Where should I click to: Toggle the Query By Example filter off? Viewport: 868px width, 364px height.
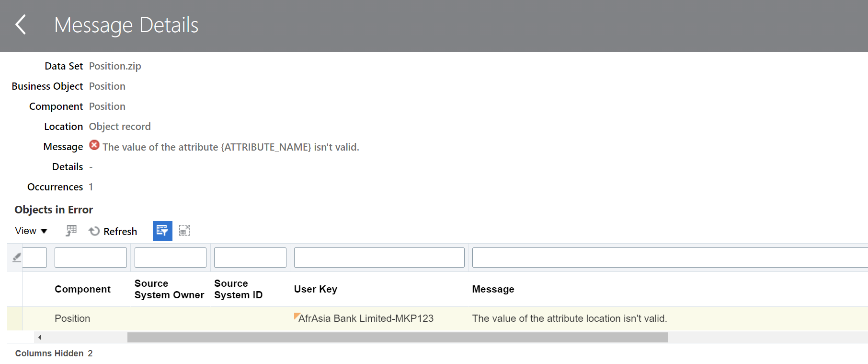162,231
